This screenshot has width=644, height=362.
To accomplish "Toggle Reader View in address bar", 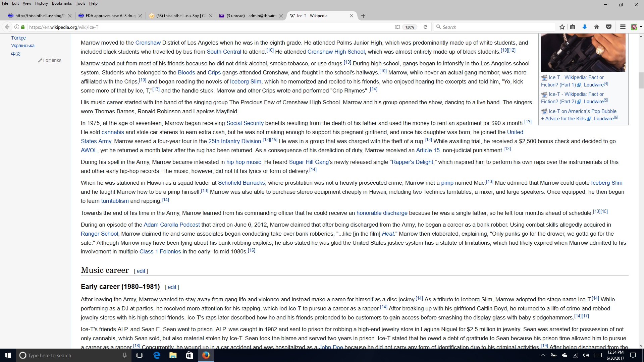I will coord(397,27).
